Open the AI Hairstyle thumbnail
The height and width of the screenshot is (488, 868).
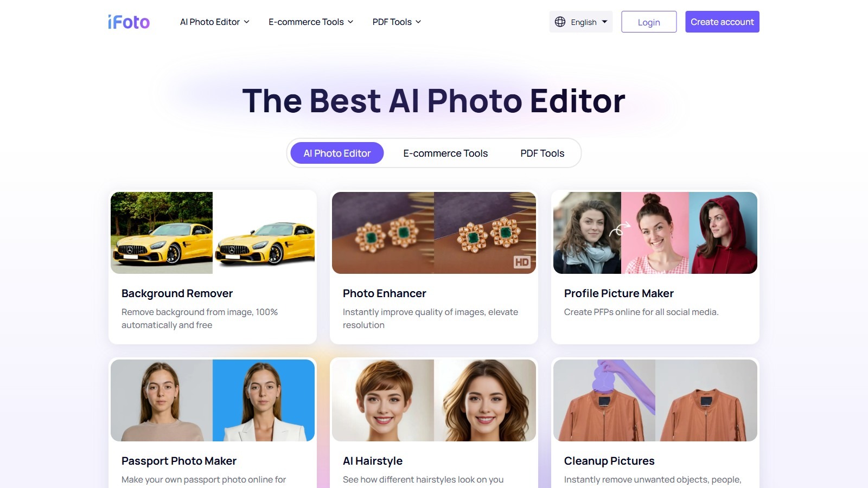434,400
